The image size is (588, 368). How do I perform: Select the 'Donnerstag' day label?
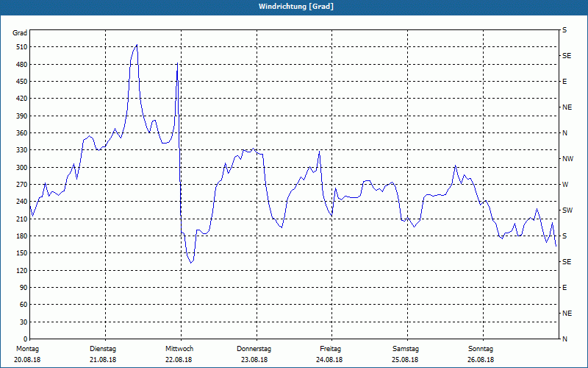point(254,349)
